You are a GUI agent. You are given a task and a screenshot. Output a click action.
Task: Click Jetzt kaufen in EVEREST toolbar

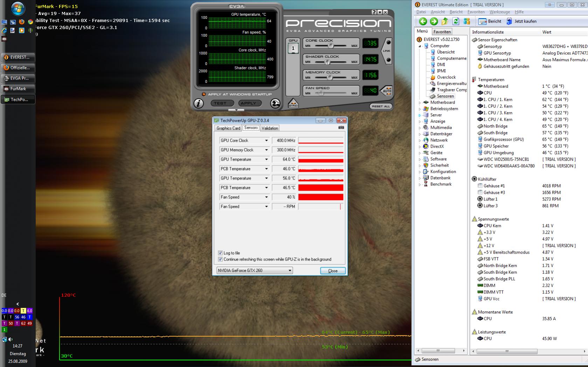[521, 21]
